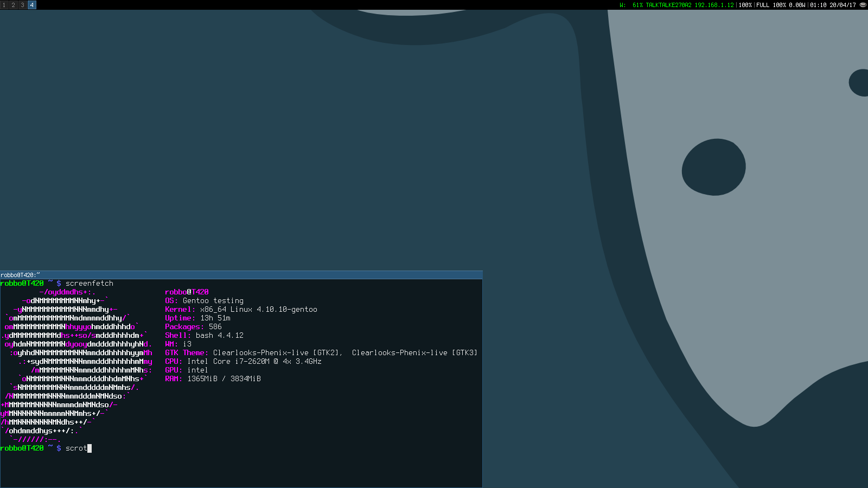This screenshot has height=488, width=868.
Task: Switch to workspace 1
Action: [x=4, y=5]
